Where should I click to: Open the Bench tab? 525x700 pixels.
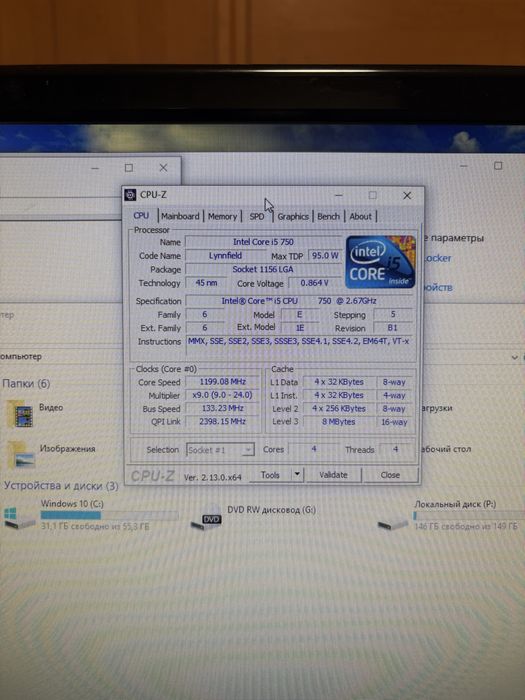coord(329,216)
